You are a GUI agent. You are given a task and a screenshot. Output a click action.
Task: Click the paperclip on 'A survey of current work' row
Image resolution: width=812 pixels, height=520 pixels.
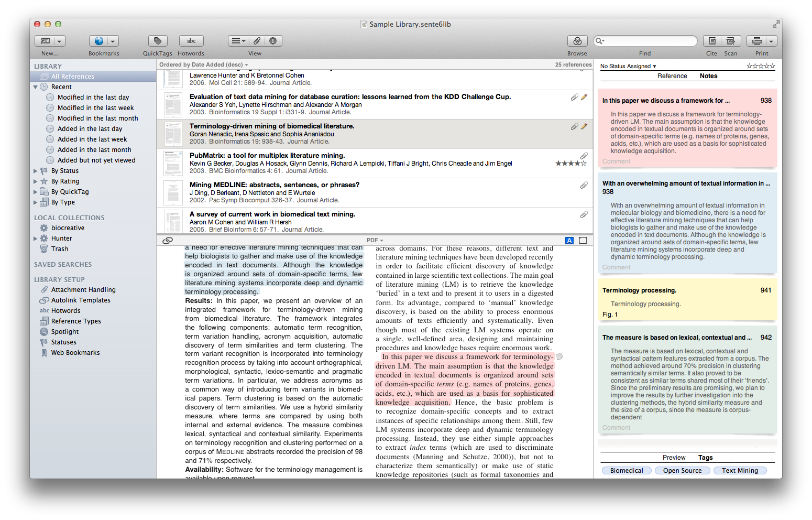click(x=584, y=214)
